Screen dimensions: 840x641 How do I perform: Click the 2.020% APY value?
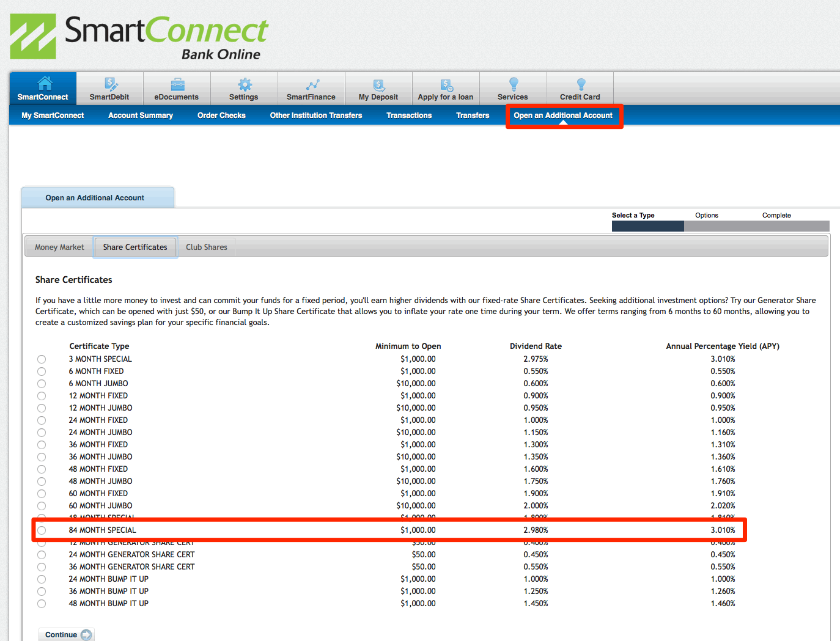pos(723,506)
